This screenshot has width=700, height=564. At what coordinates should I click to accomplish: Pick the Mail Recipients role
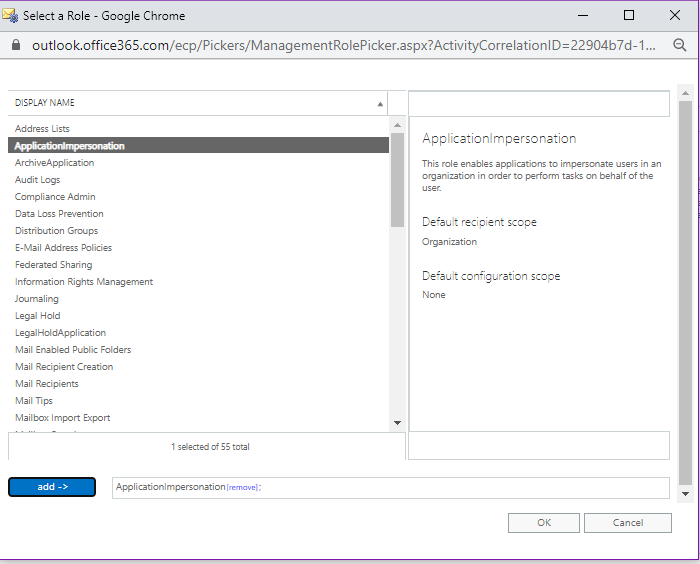[198, 383]
